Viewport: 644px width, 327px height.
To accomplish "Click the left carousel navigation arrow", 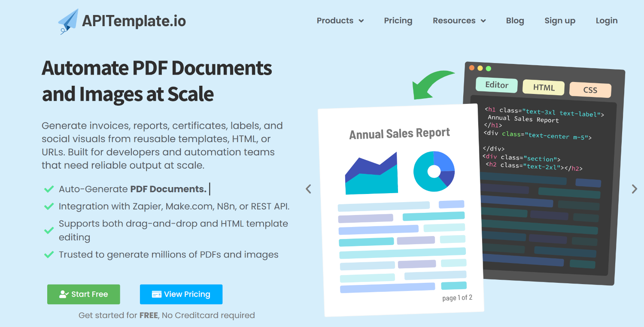I will click(308, 189).
